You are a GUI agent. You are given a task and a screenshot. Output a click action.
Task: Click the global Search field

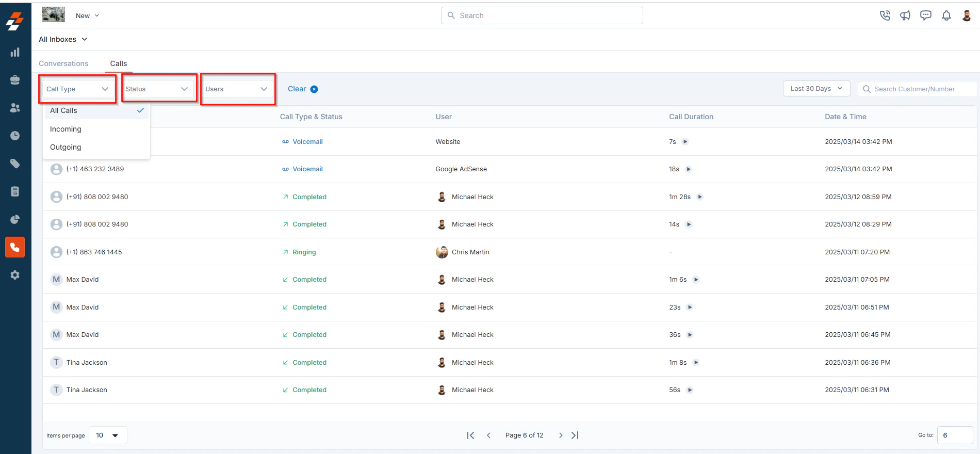coord(542,15)
